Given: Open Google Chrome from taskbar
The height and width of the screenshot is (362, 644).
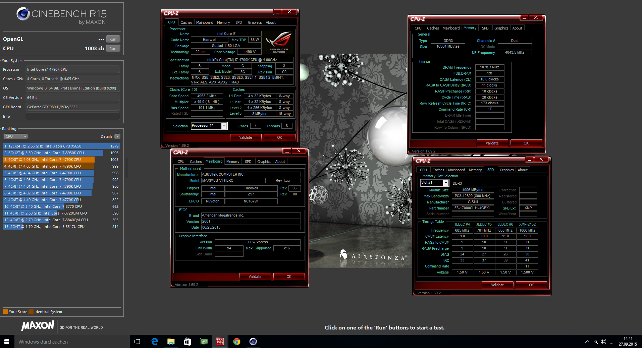Looking at the screenshot, I should click(237, 342).
